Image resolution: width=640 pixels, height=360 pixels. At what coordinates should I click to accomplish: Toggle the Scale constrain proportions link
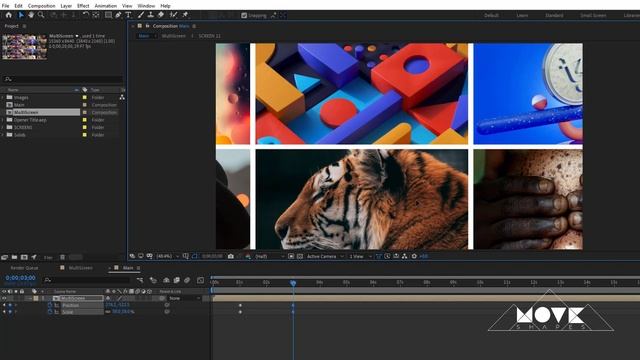click(108, 312)
